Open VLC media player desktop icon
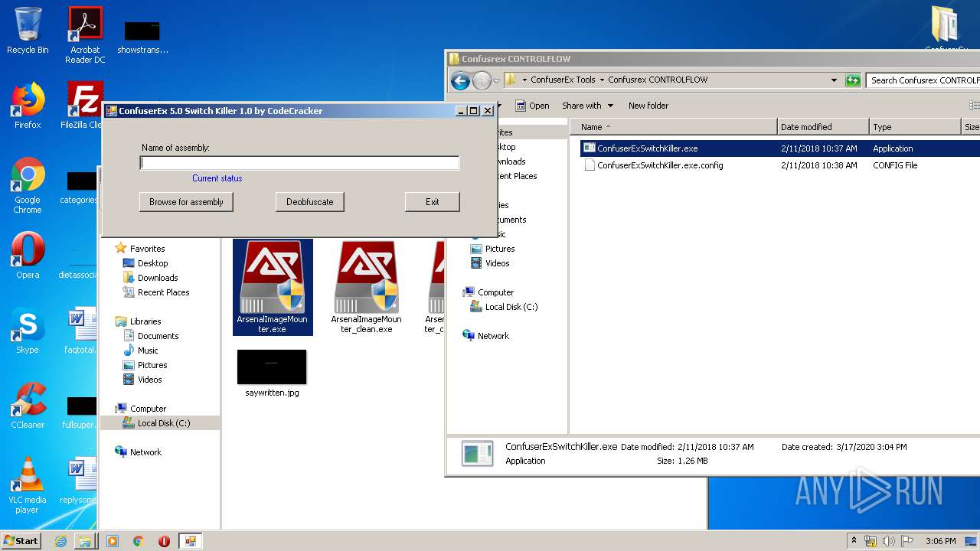Viewport: 980px width, 551px height. point(28,485)
